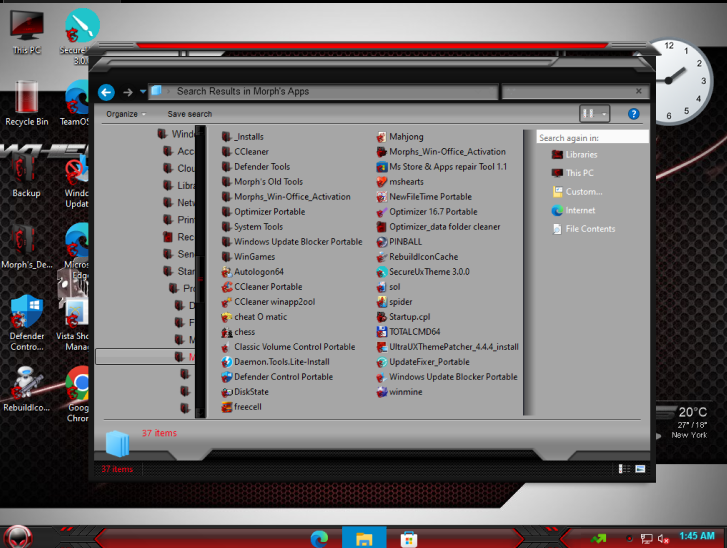Switch to large icons view in status bar
The height and width of the screenshot is (548, 727).
[x=640, y=469]
